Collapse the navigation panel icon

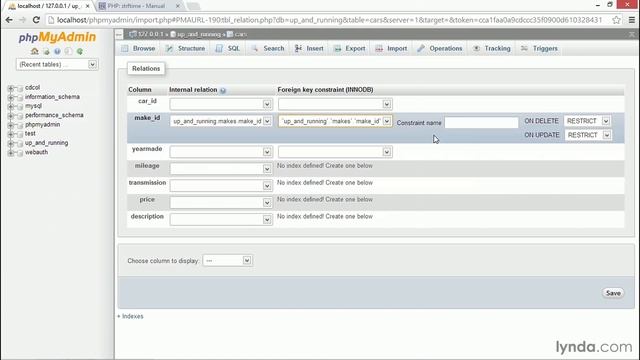[119, 35]
